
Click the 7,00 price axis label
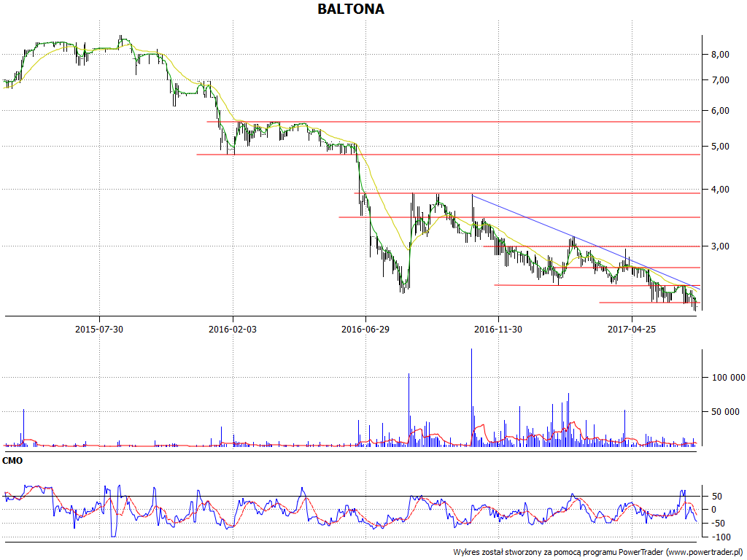pyautogui.click(x=720, y=80)
